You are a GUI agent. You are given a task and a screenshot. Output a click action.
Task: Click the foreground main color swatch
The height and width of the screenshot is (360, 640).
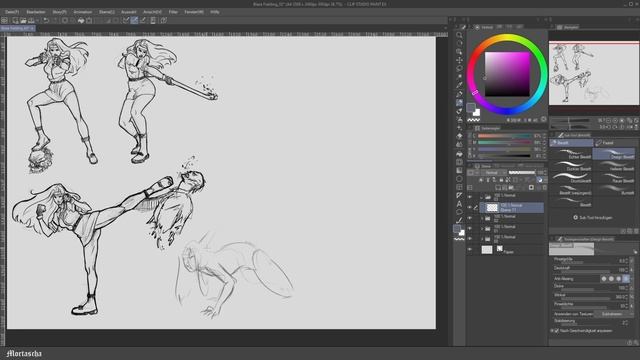(471, 107)
